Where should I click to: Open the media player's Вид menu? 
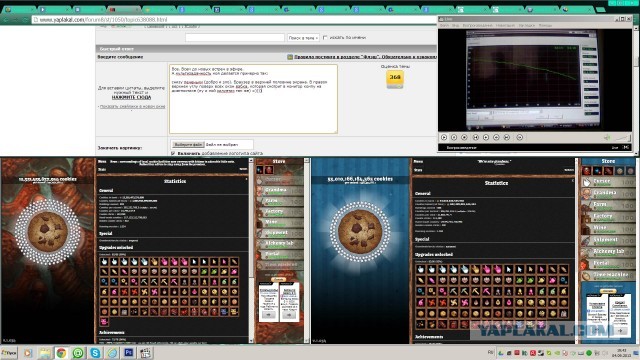(x=455, y=25)
